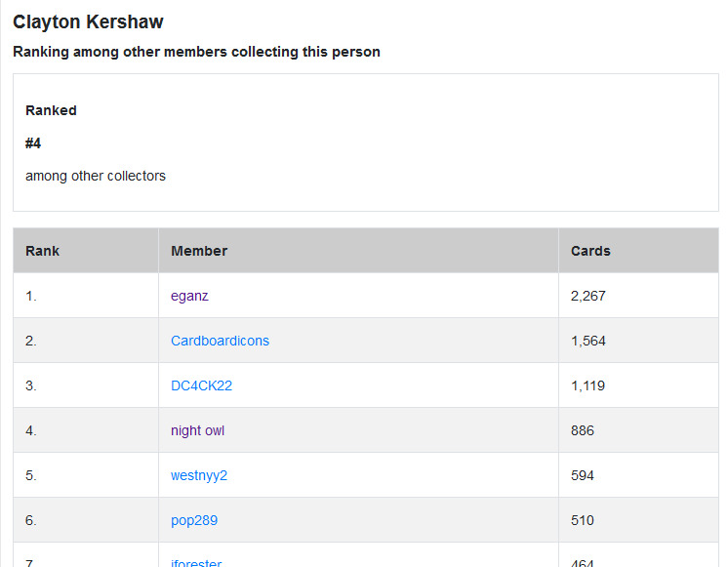Select the westnyy2 member link

199,475
